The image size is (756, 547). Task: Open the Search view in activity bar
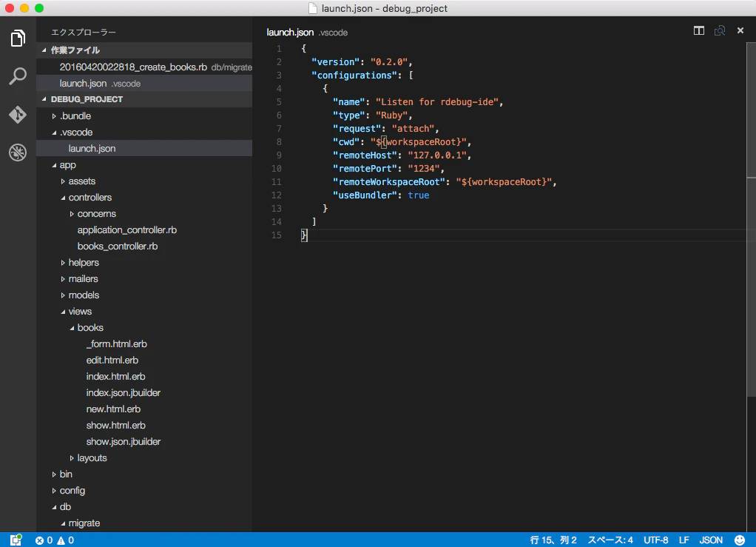pyautogui.click(x=18, y=76)
